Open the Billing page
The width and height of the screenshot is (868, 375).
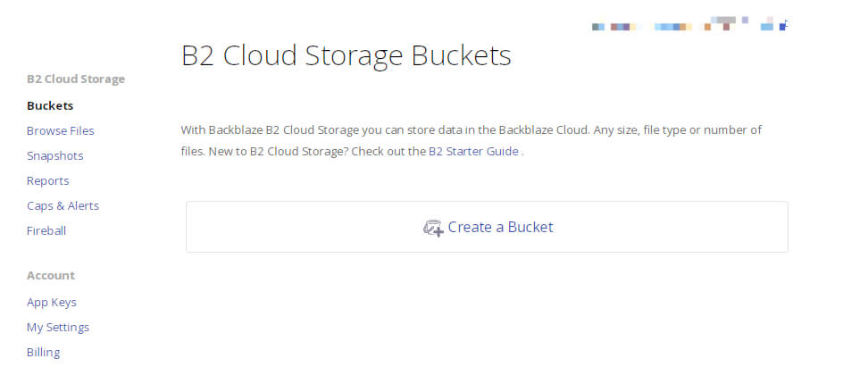coord(43,353)
